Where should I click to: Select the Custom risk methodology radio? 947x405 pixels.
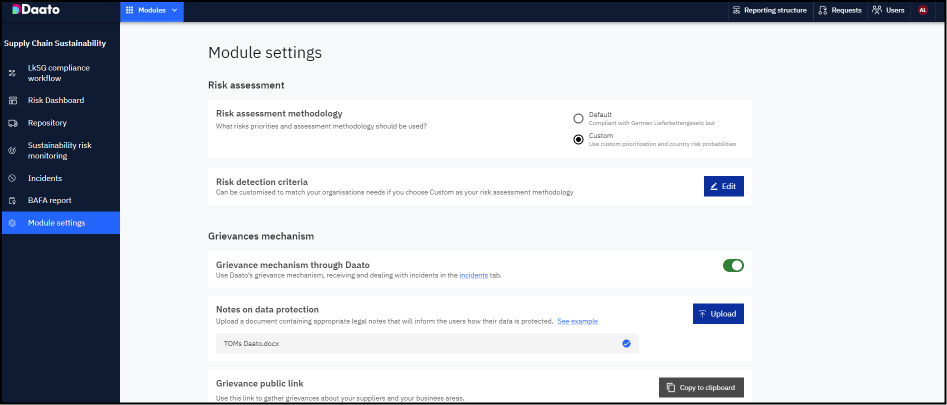(x=578, y=139)
